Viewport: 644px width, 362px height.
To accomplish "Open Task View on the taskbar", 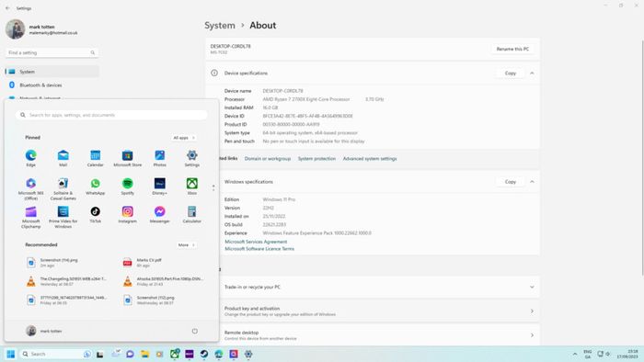I will (99, 355).
